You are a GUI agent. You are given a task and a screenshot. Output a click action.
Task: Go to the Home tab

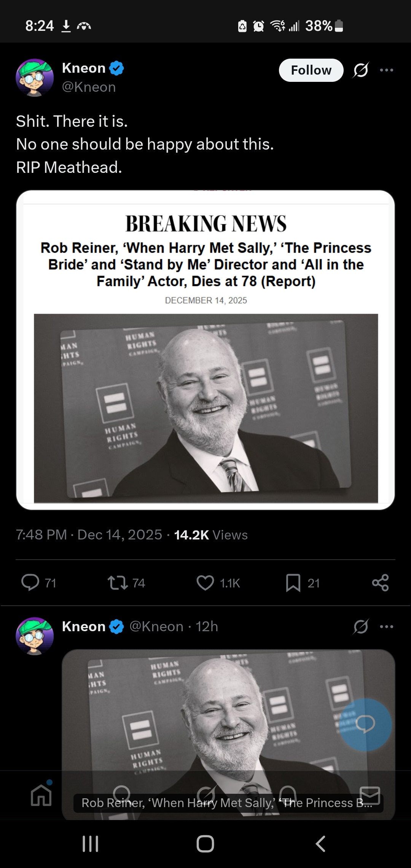(x=41, y=795)
